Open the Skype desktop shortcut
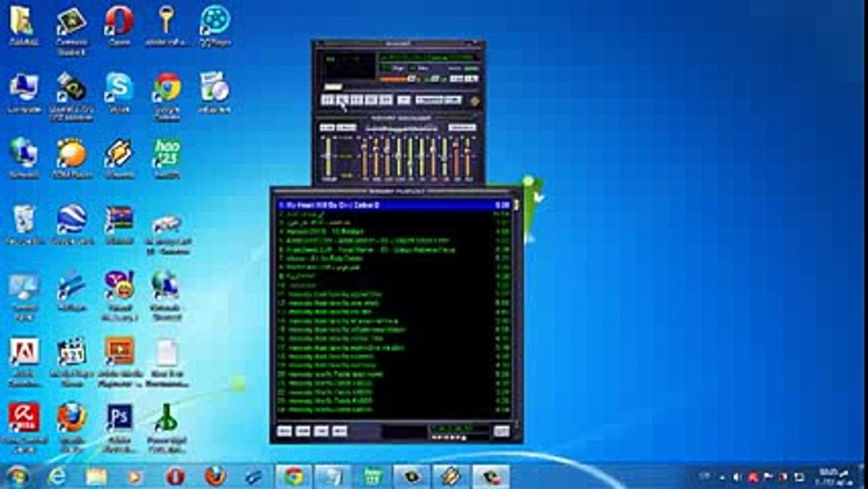The width and height of the screenshot is (868, 489). pos(119,92)
